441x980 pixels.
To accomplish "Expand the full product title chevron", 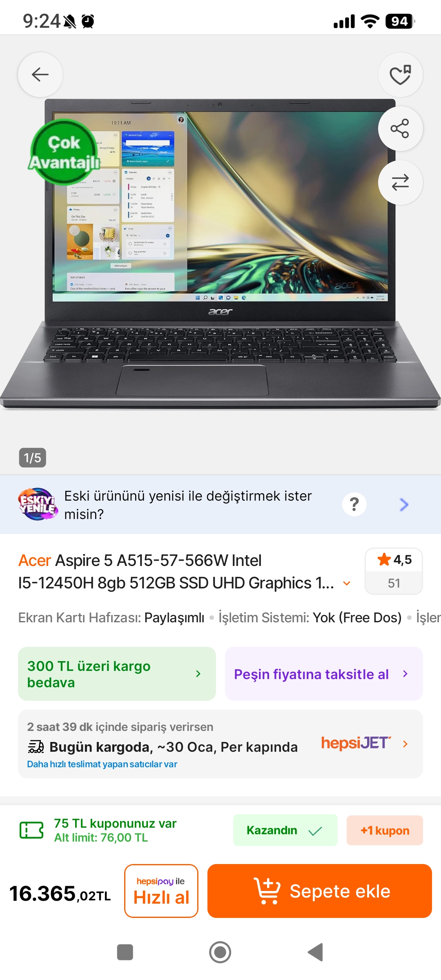I will pos(347,583).
